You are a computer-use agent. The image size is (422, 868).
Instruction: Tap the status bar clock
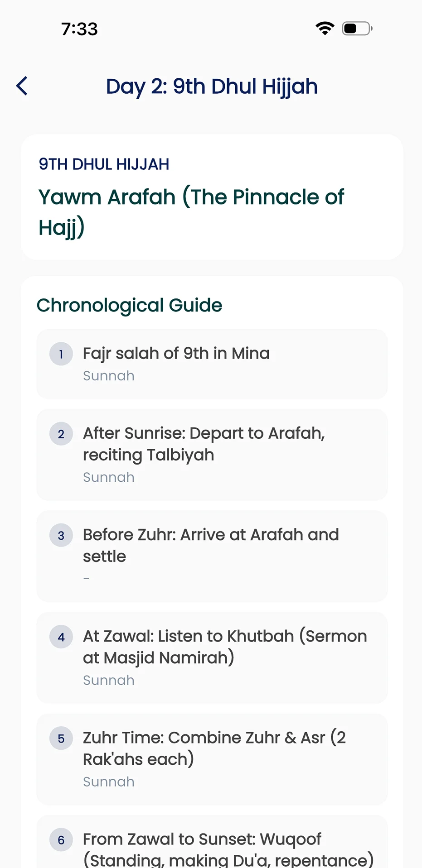click(79, 29)
